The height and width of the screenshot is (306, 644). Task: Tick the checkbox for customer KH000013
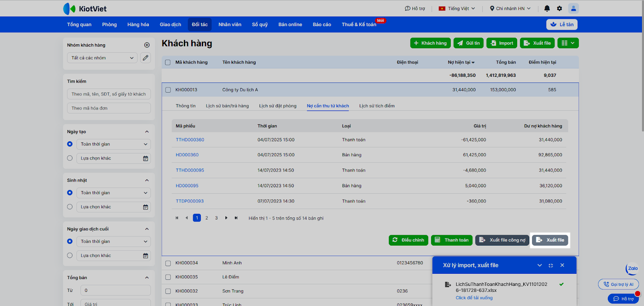coord(168,90)
